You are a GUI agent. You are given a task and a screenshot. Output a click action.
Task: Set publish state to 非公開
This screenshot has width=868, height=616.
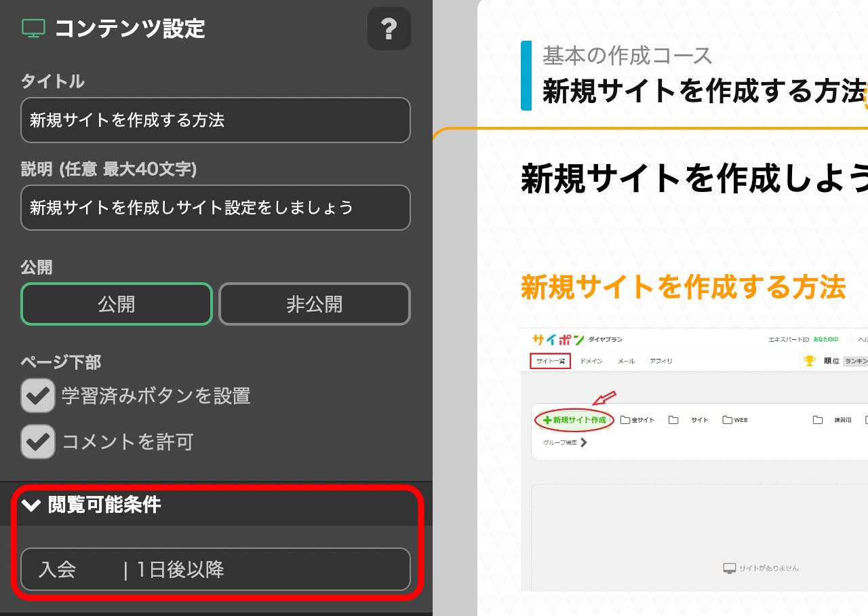314,304
